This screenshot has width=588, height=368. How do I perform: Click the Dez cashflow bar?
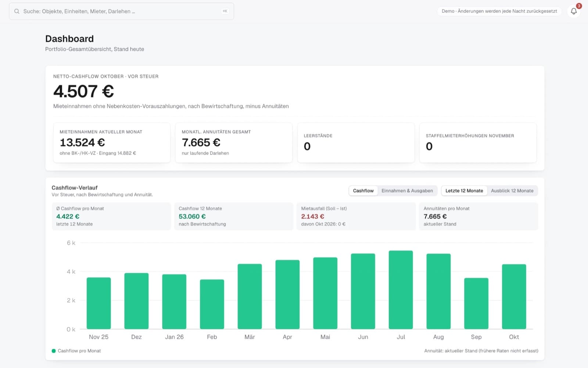pyautogui.click(x=136, y=301)
